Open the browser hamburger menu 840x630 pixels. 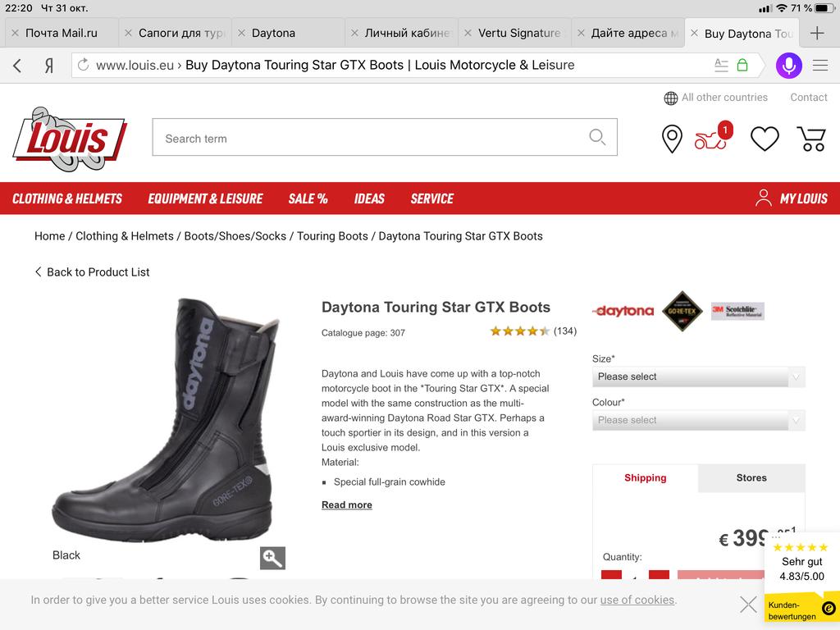[x=820, y=66]
